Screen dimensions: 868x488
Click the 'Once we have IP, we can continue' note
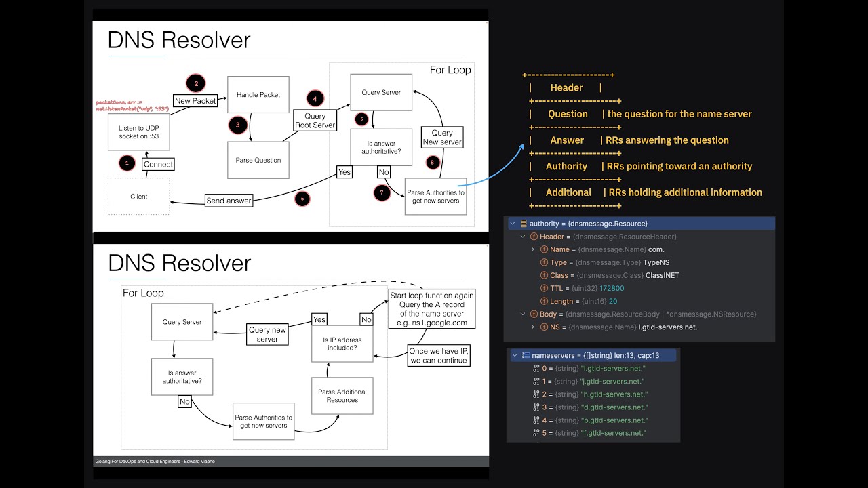coord(439,355)
